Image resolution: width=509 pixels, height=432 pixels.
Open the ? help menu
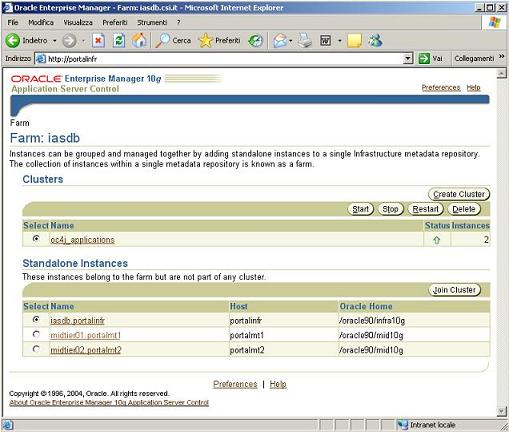[179, 22]
